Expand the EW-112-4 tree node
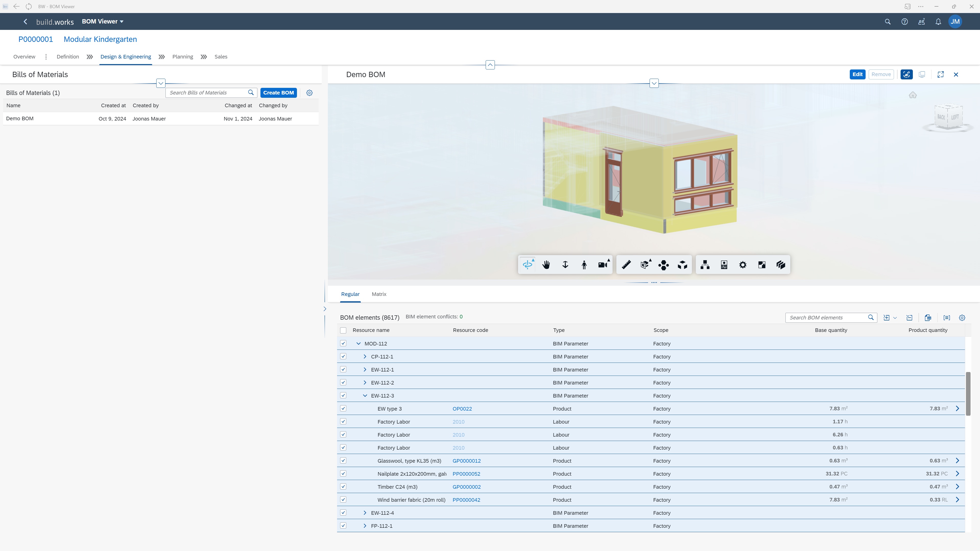 (x=365, y=513)
